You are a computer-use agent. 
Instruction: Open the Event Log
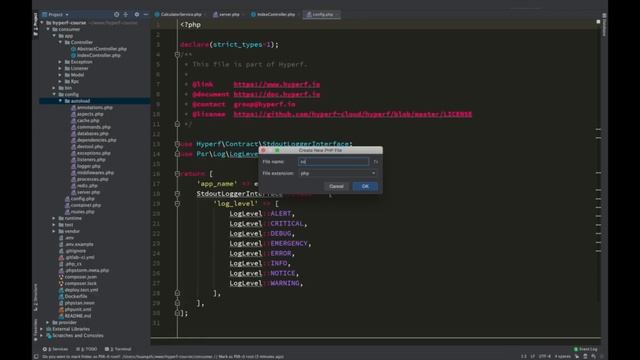tap(586, 349)
